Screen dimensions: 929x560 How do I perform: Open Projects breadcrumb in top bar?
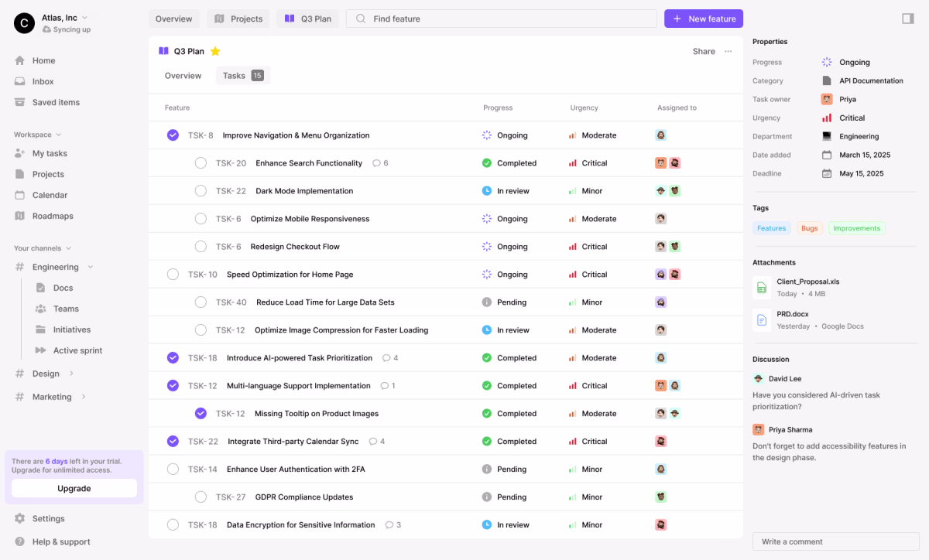coord(238,19)
